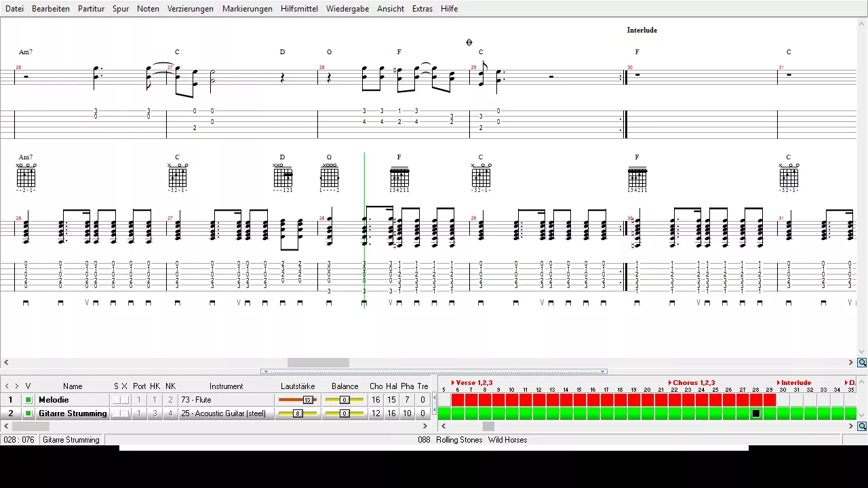Image resolution: width=868 pixels, height=488 pixels.
Task: Adjust Melodie volume slider handle
Action: (308, 400)
